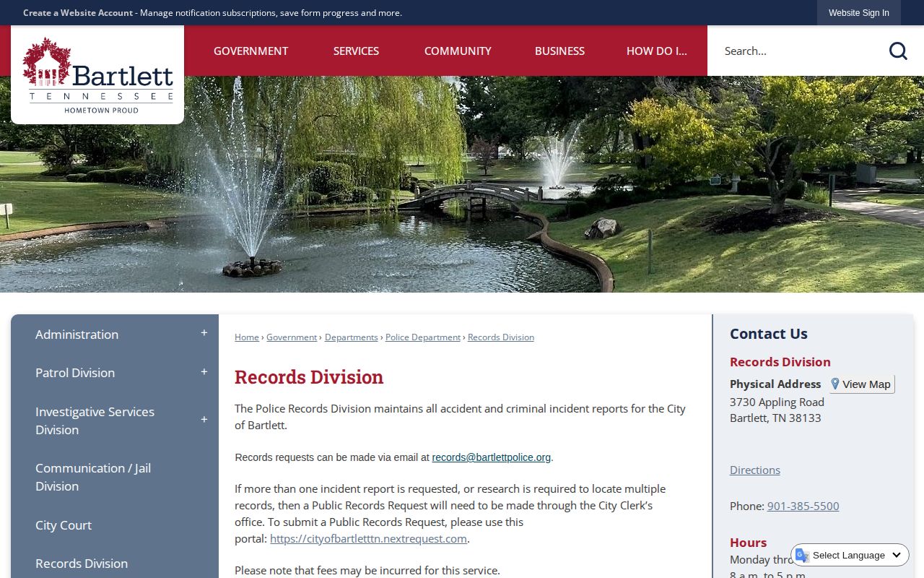Open the nextrequest.com portal link

pyautogui.click(x=368, y=539)
